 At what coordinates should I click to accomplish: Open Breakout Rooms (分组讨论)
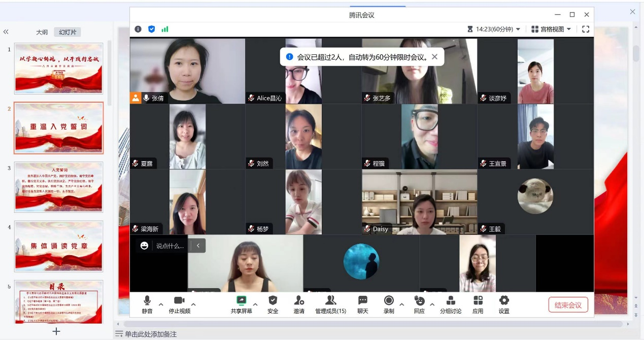click(x=450, y=301)
